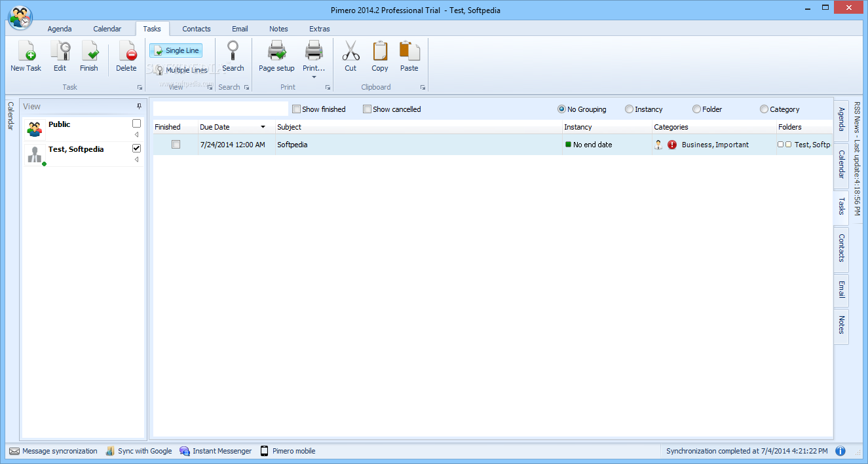
Task: Click the No end date instancy cell
Action: pos(607,145)
